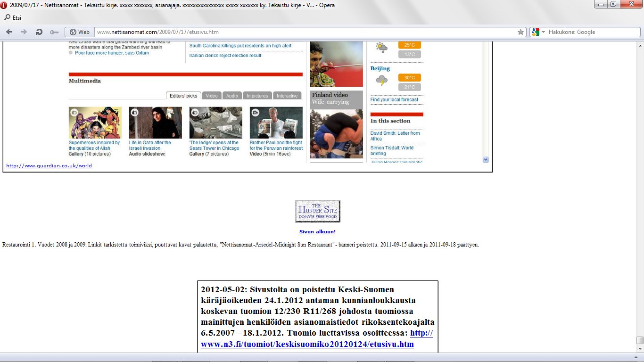The height and width of the screenshot is (362, 644).
Task: Bookmark the page using the star icon
Action: pyautogui.click(x=520, y=32)
